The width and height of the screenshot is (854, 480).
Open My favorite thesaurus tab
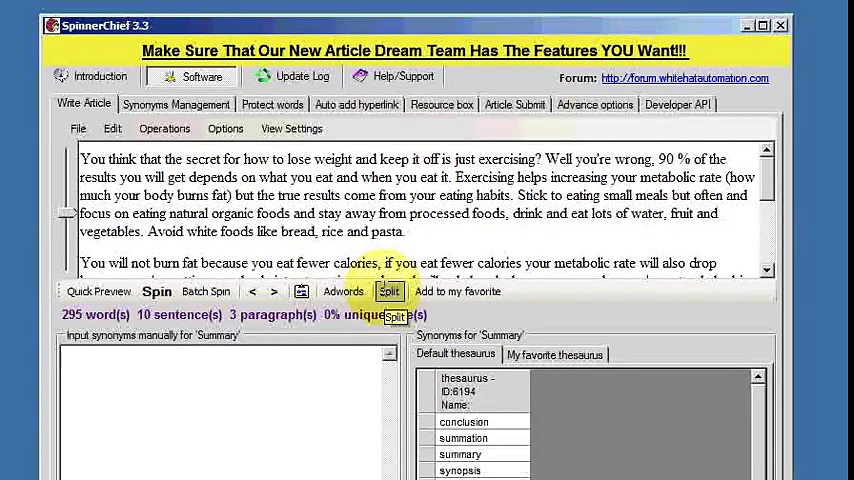pos(554,355)
